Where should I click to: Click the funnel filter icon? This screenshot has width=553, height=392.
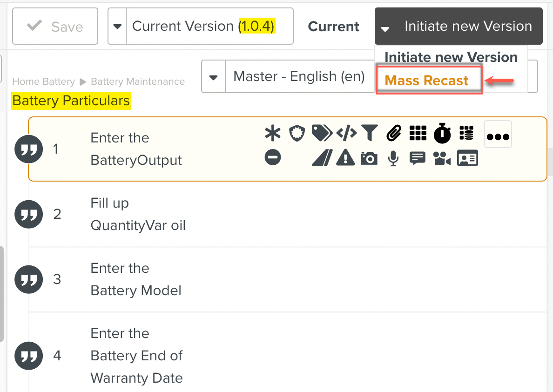tap(370, 134)
